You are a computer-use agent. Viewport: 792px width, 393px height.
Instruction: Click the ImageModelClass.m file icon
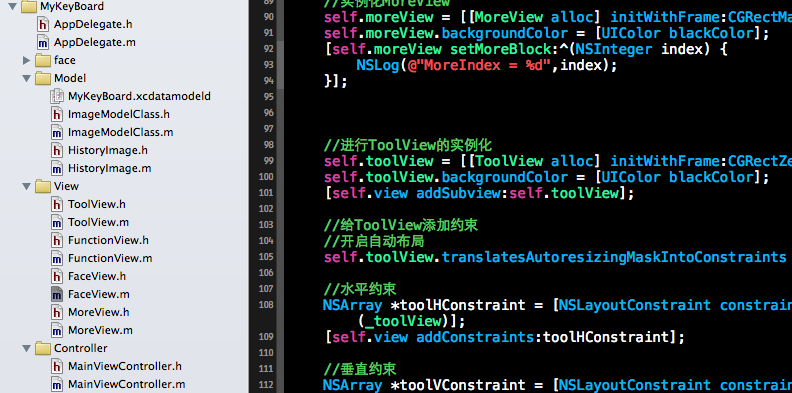[57, 132]
